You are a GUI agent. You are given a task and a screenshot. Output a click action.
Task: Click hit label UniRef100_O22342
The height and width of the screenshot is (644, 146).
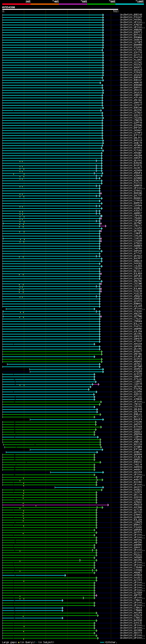pos(131,63)
